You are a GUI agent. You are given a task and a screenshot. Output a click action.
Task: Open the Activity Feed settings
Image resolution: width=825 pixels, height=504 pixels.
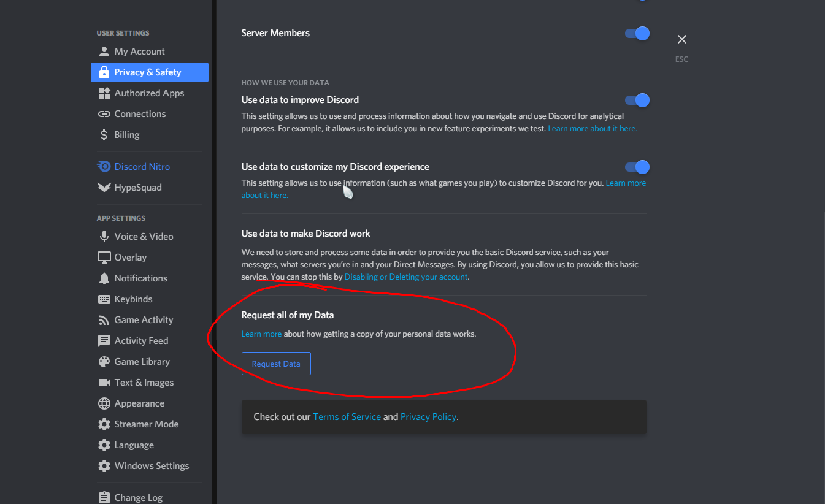150,341
